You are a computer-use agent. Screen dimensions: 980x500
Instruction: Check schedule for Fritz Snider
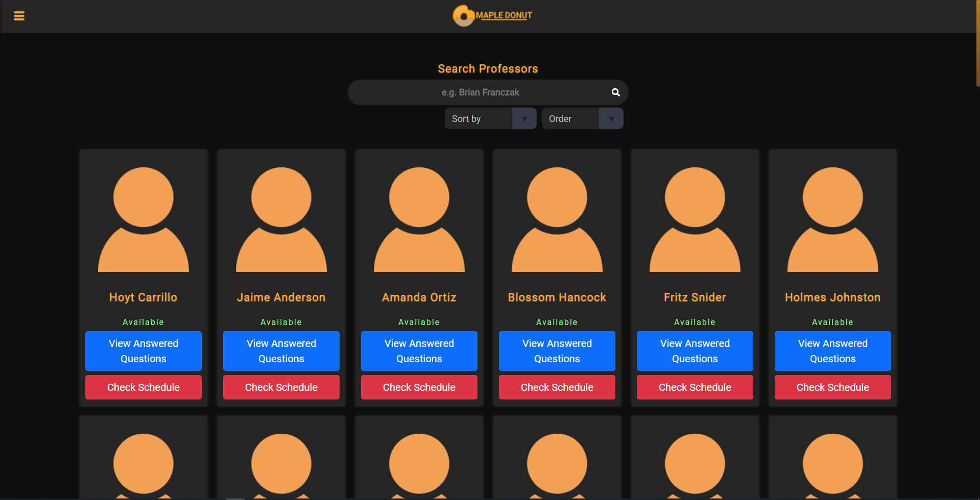(x=695, y=387)
